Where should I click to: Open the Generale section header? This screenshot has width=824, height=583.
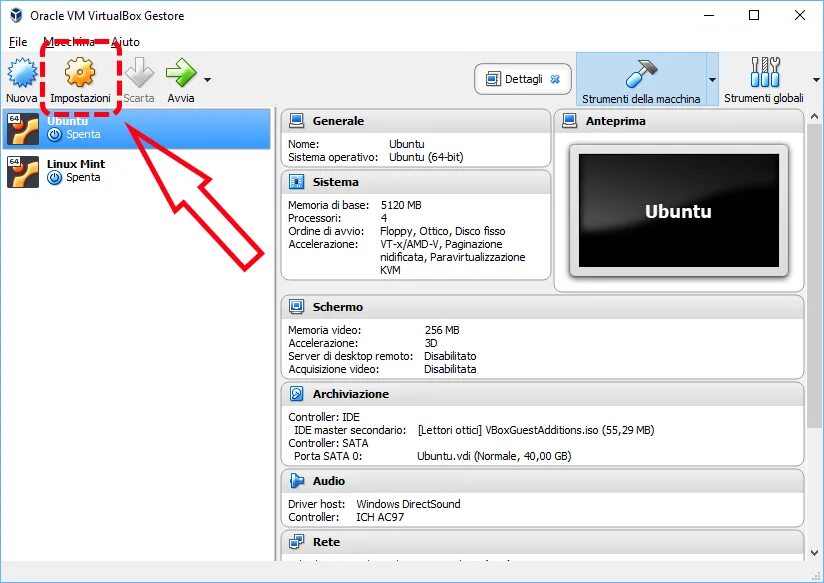(x=416, y=121)
